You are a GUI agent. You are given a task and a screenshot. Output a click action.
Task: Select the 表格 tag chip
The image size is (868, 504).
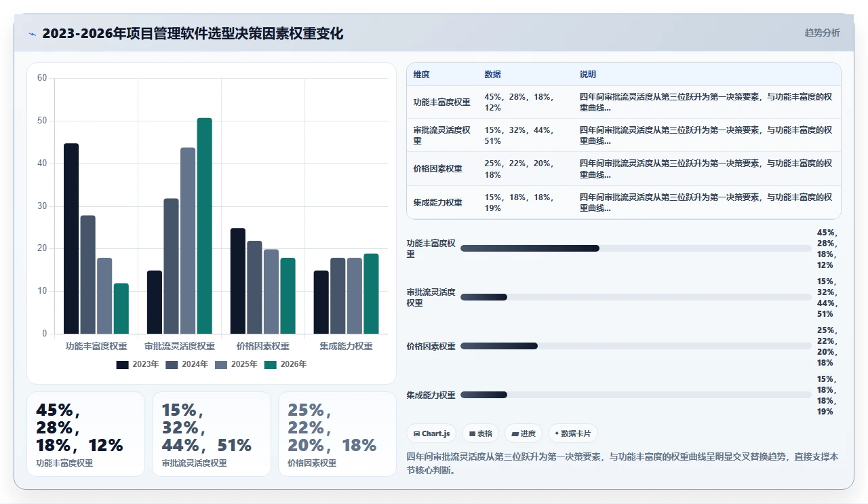481,433
